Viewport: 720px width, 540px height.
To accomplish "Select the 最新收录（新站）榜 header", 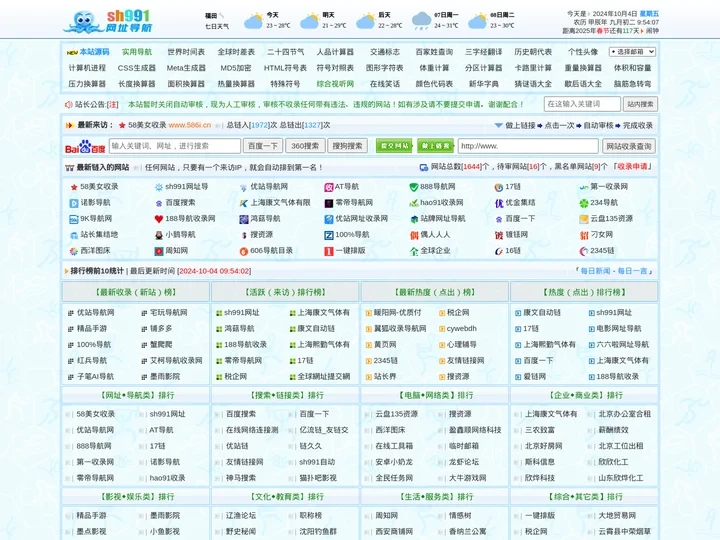I will (x=136, y=292).
